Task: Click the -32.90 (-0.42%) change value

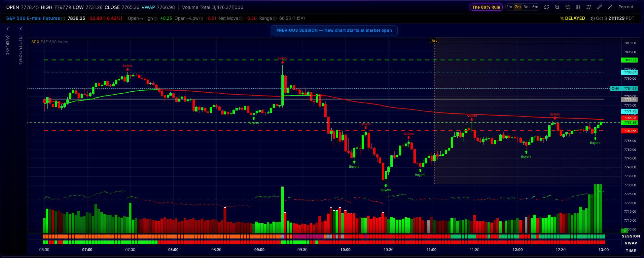Action: 105,19
